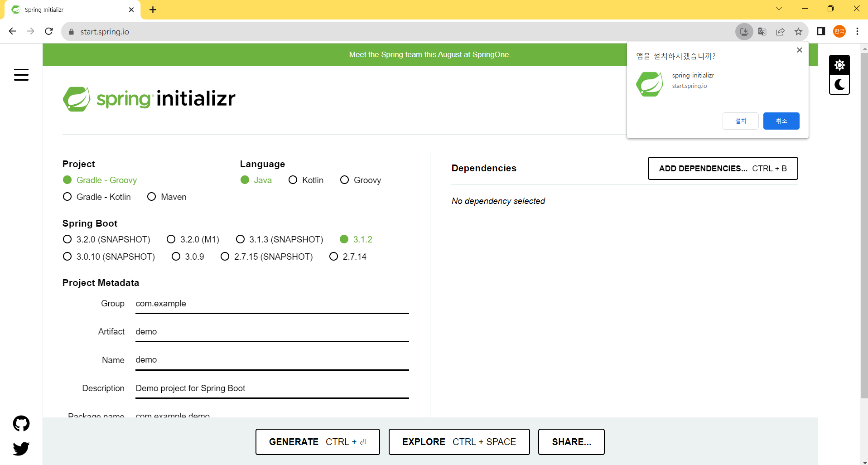
Task: Open the tab search chevron
Action: (x=779, y=9)
